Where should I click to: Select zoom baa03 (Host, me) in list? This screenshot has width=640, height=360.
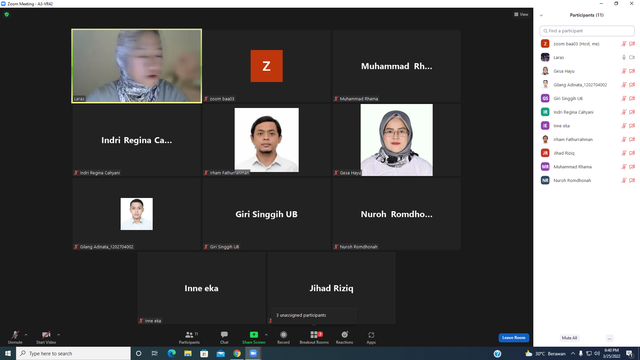coord(587,44)
